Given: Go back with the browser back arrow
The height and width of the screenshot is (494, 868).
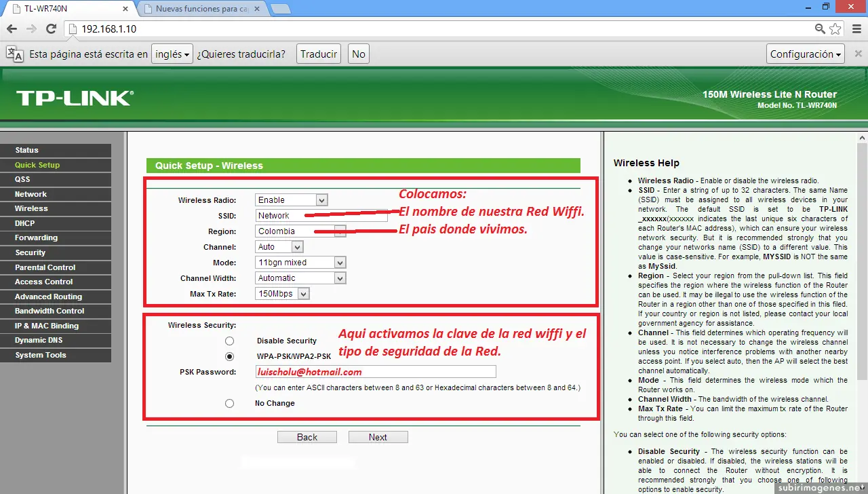Looking at the screenshot, I should coord(12,29).
